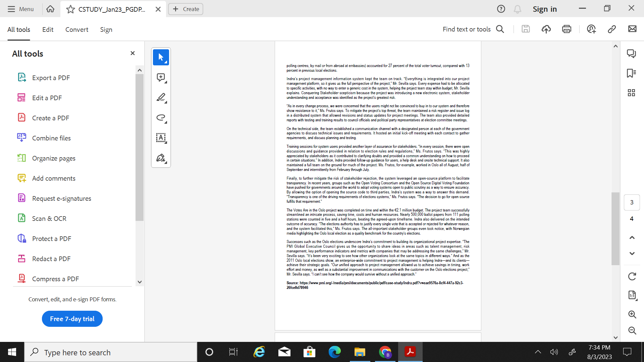Sign in to Adobe account
Viewport: 644px width, 362px height.
(x=544, y=9)
